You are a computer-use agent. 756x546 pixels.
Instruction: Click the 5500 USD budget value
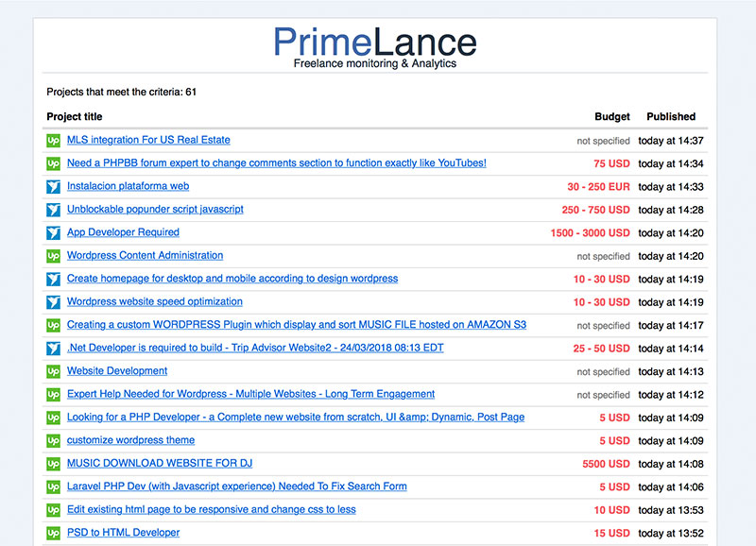click(606, 464)
